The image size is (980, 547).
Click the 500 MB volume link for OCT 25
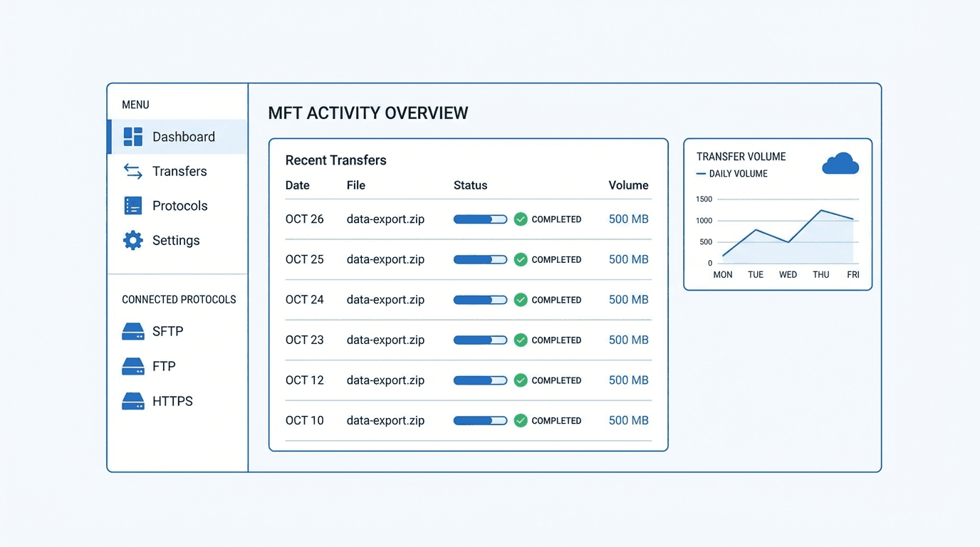628,259
